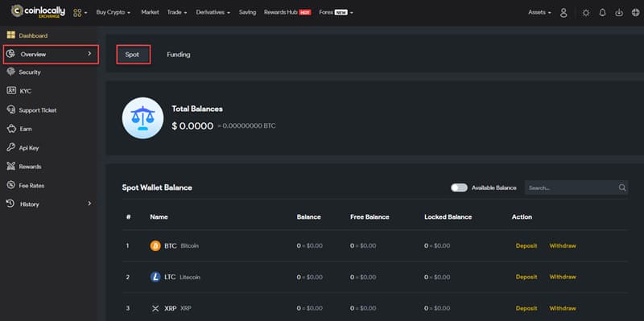Image resolution: width=644 pixels, height=321 pixels.
Task: Open the Saving menu item
Action: (x=247, y=12)
